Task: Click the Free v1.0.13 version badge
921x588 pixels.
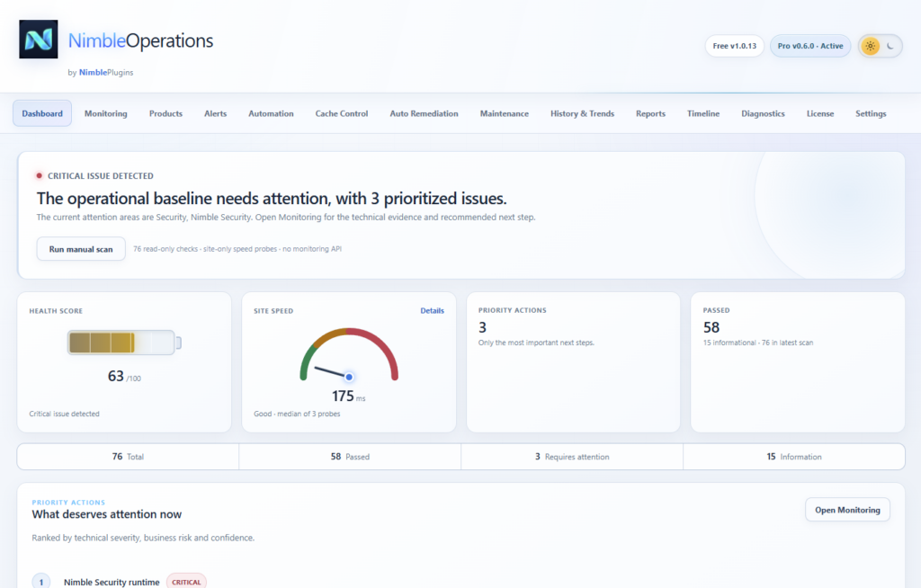Action: coord(735,46)
